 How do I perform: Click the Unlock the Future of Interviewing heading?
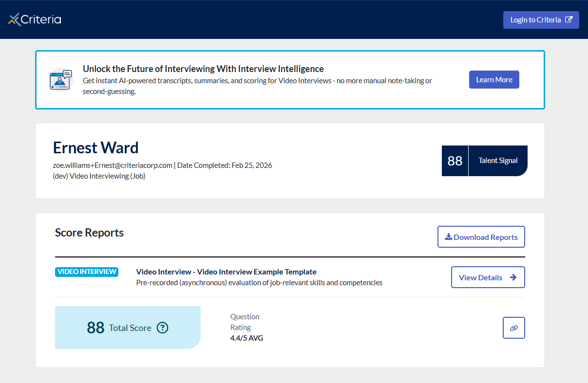click(203, 69)
